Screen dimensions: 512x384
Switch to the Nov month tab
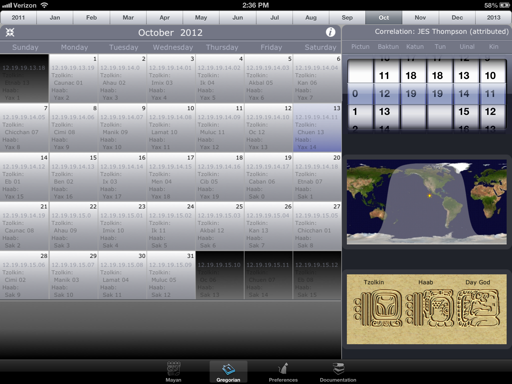420,17
